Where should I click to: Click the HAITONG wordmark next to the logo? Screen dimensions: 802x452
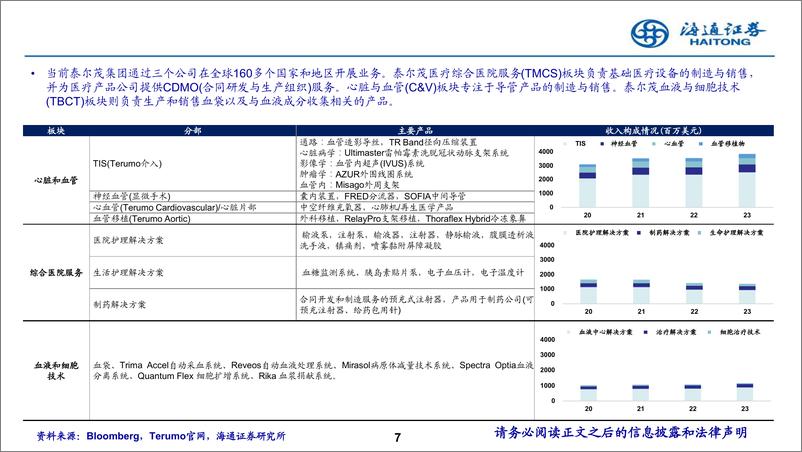point(720,42)
